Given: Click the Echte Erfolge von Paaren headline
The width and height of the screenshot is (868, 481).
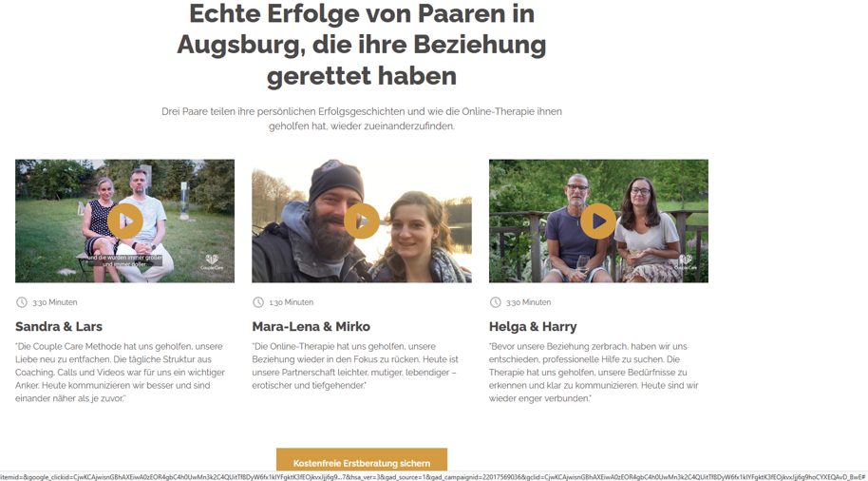Looking at the screenshot, I should [362, 45].
